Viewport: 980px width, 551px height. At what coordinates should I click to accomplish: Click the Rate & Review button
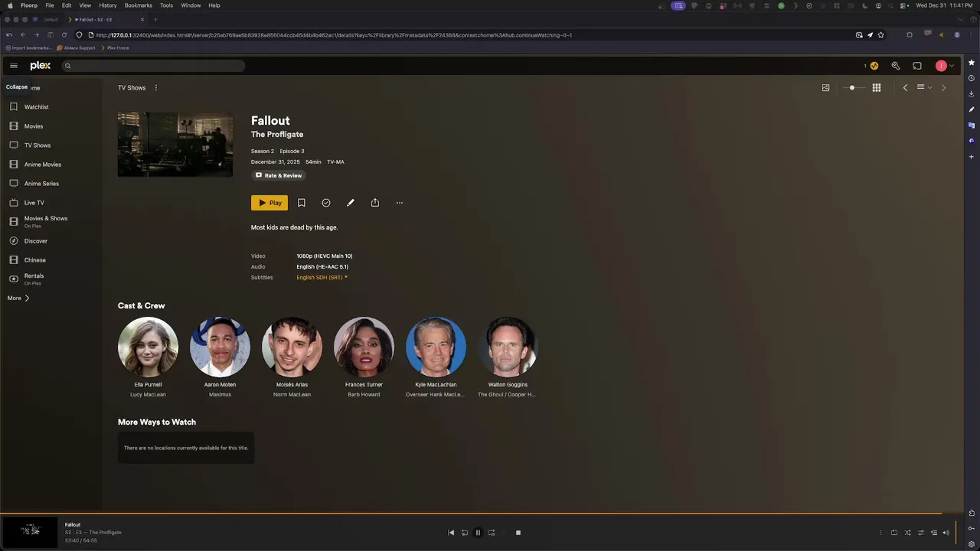click(279, 175)
